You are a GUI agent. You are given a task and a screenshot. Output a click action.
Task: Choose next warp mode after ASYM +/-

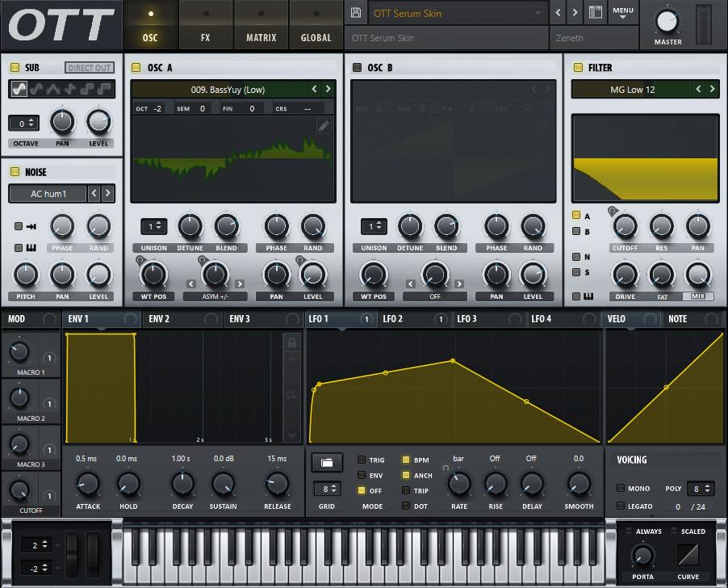[240, 283]
